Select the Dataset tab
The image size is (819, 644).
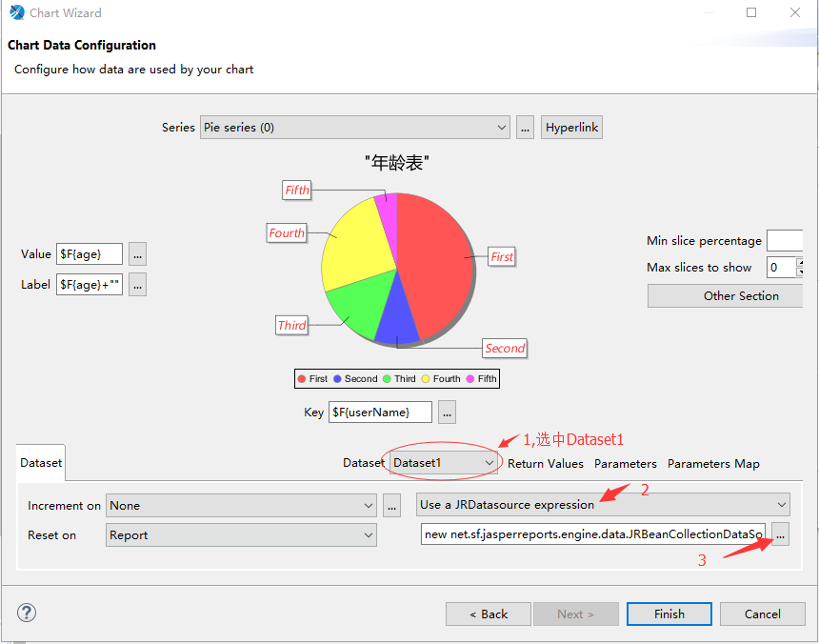[41, 463]
